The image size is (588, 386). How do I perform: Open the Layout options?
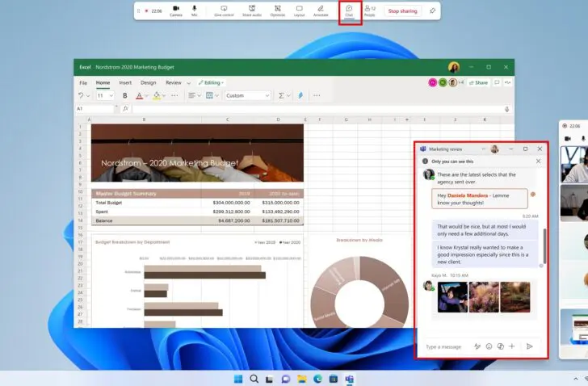click(x=299, y=10)
